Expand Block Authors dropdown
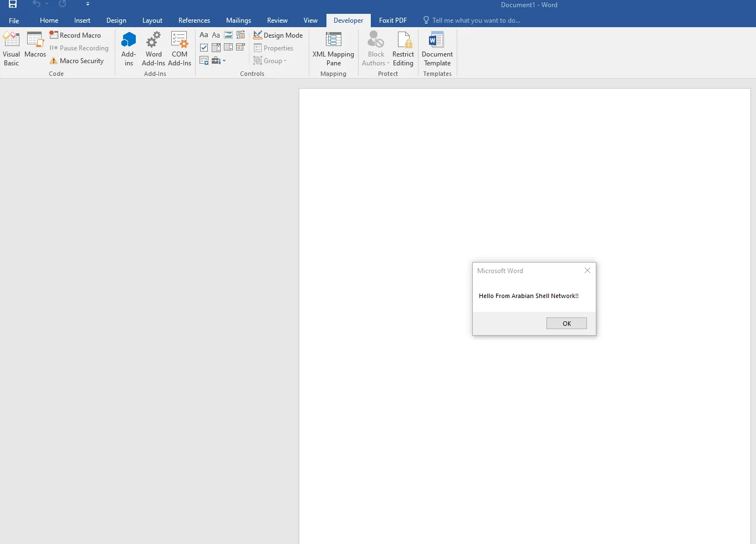 376,49
